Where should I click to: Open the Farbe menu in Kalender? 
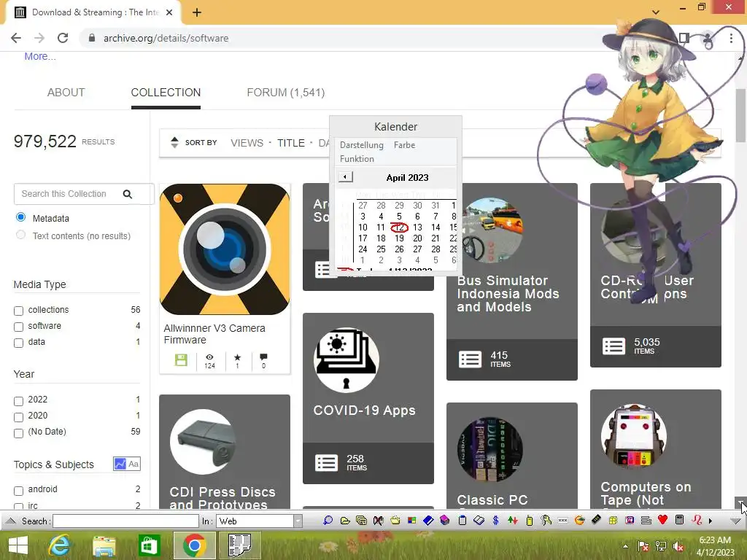pos(404,145)
